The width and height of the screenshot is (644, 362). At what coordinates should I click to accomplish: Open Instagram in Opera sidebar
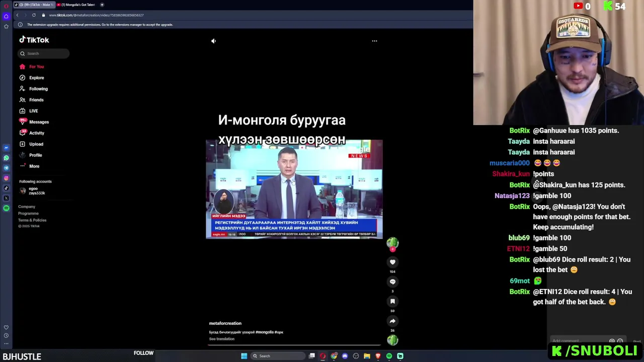pos(6,178)
